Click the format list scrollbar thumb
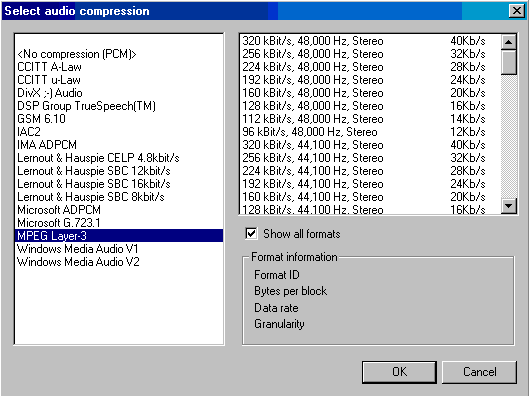 pos(509,62)
